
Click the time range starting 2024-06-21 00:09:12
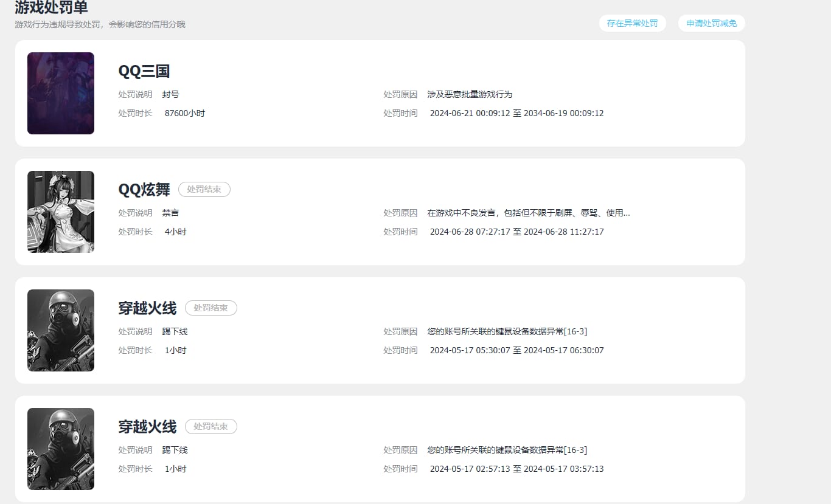pos(517,113)
